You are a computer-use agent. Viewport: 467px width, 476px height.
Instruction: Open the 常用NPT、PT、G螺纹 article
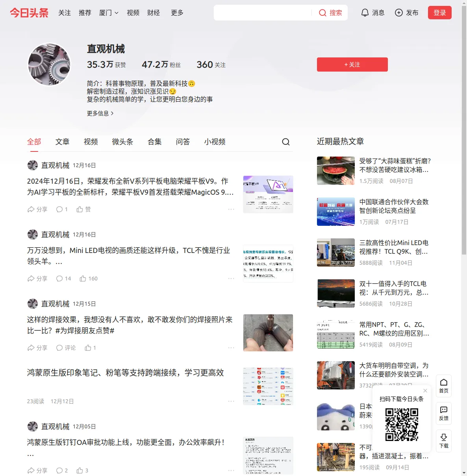click(394, 329)
